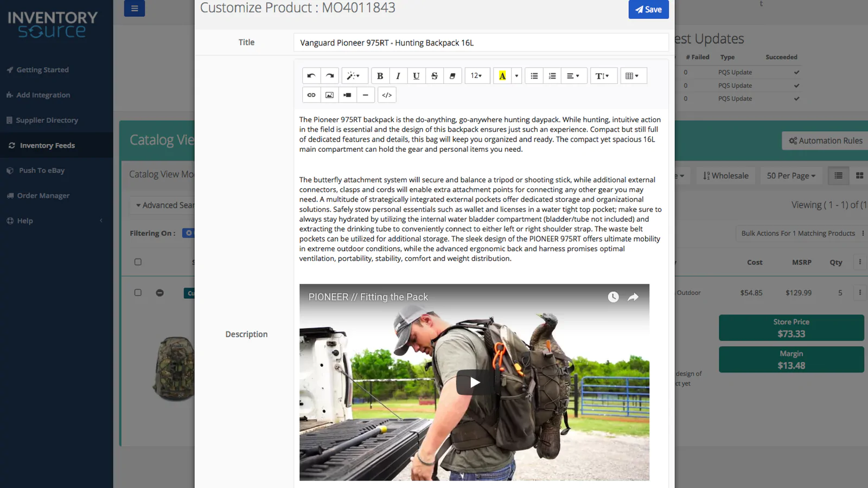Open Getting Started in the sidebar

coord(42,70)
